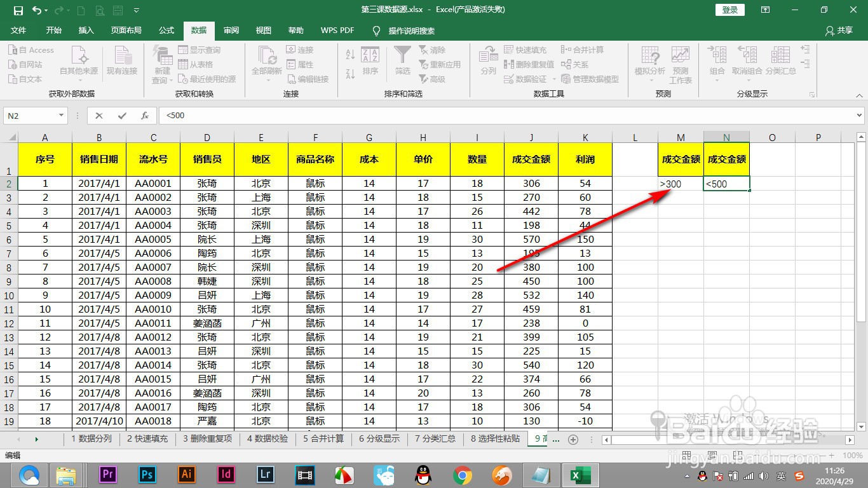Switch to the 公式 (Formulas) tab
Image resolution: width=868 pixels, height=488 pixels.
(166, 30)
